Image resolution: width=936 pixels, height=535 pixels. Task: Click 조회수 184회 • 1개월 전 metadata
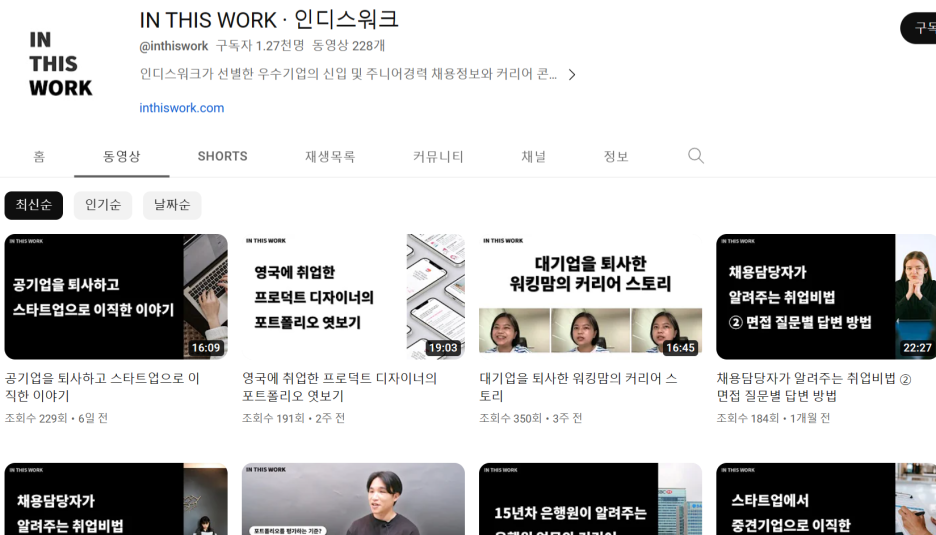click(x=773, y=419)
